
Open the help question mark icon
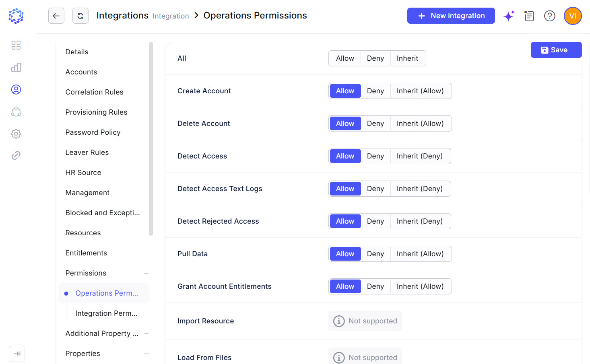550,16
